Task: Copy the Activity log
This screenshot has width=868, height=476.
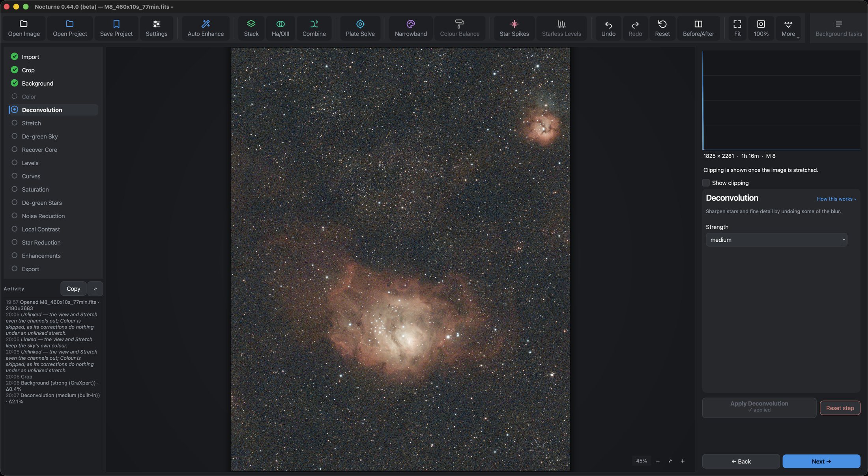Action: coord(73,289)
